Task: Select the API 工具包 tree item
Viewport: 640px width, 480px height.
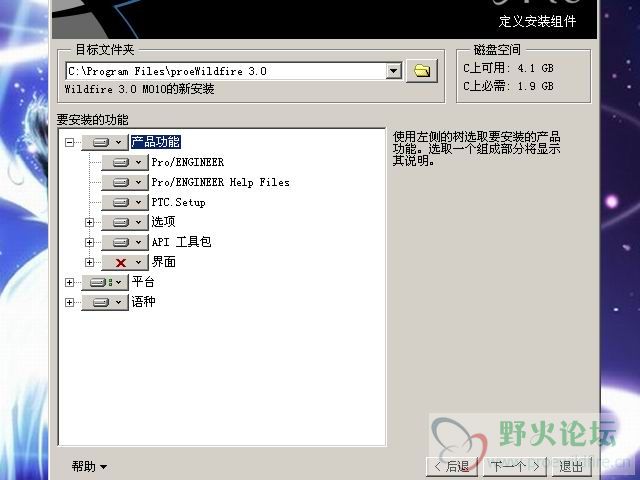Action: tap(181, 242)
